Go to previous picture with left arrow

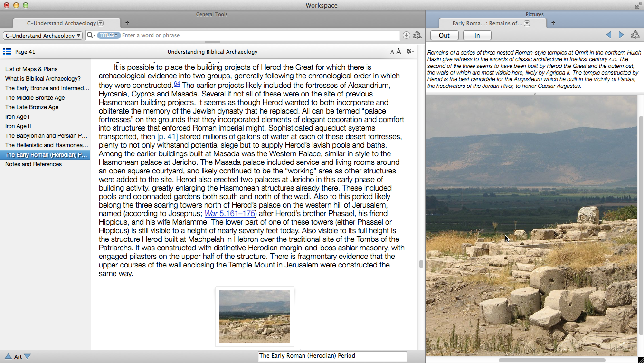tap(609, 35)
